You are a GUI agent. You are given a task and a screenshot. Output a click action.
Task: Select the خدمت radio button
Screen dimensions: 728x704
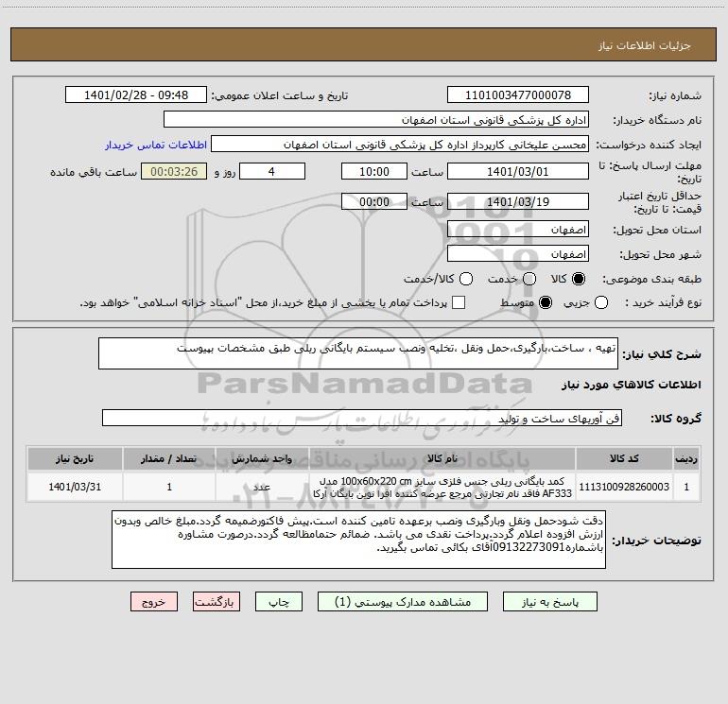[529, 279]
